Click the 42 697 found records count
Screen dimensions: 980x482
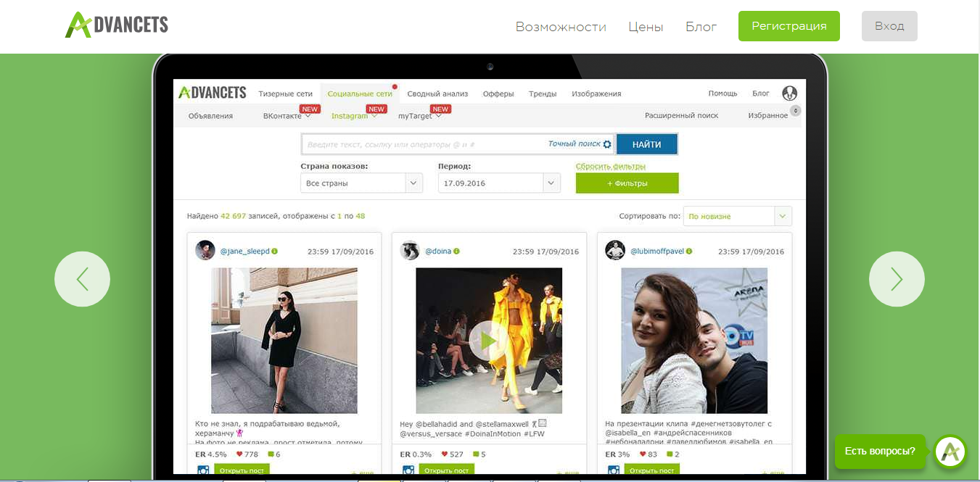click(234, 216)
